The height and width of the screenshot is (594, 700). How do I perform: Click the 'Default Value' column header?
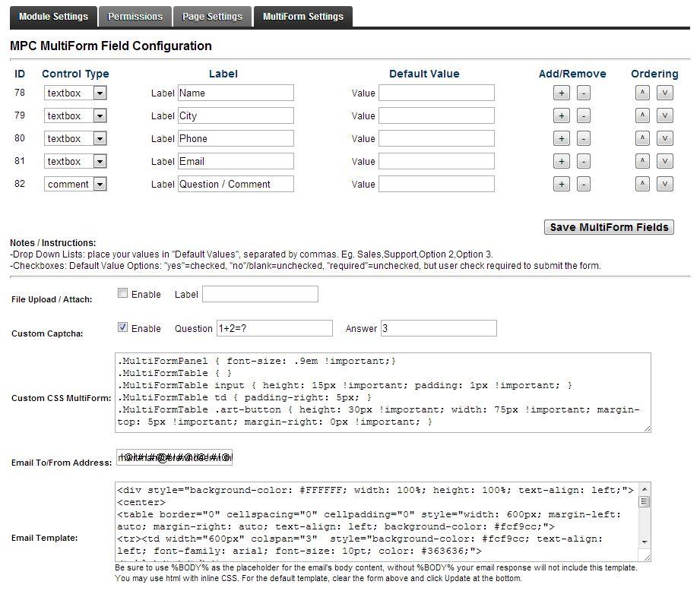(424, 74)
